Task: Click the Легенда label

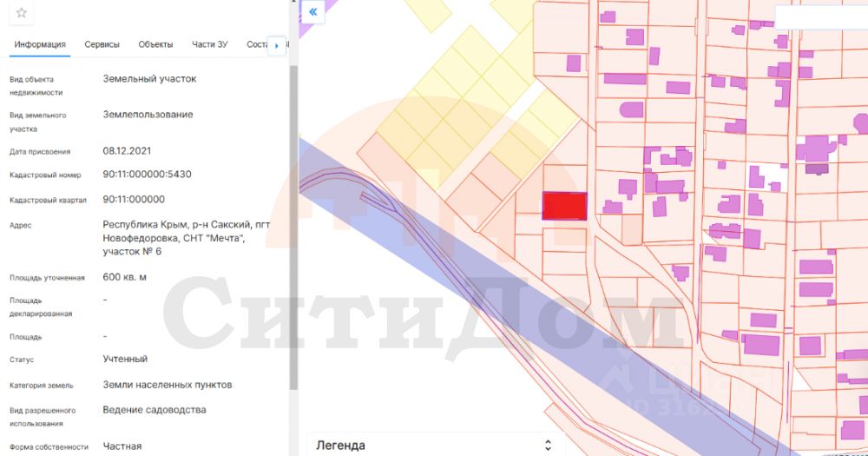Action: point(340,445)
